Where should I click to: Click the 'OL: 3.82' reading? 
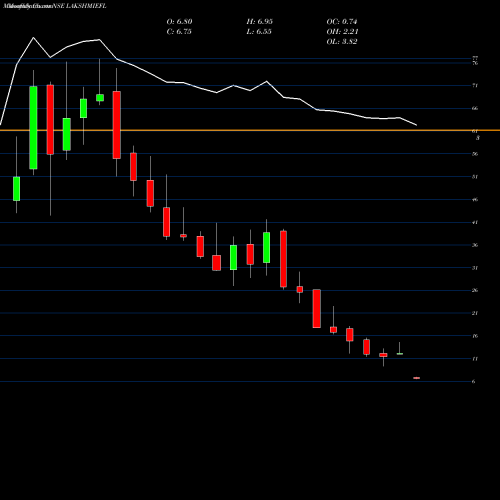[342, 42]
